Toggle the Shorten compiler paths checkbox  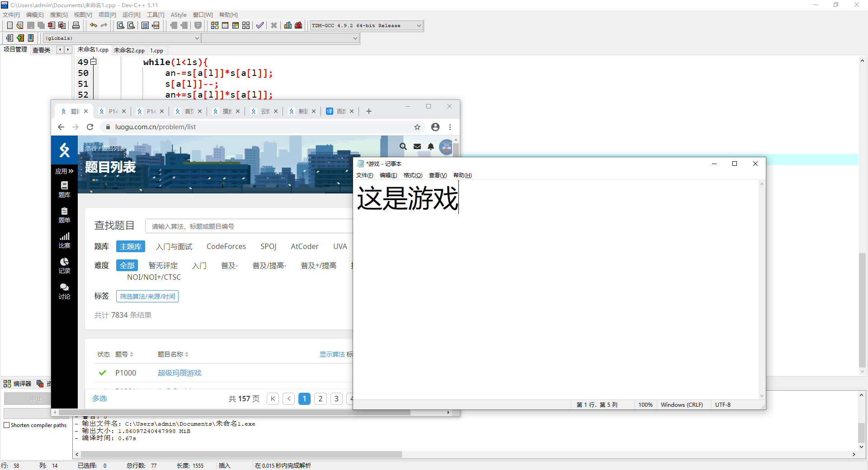6,425
